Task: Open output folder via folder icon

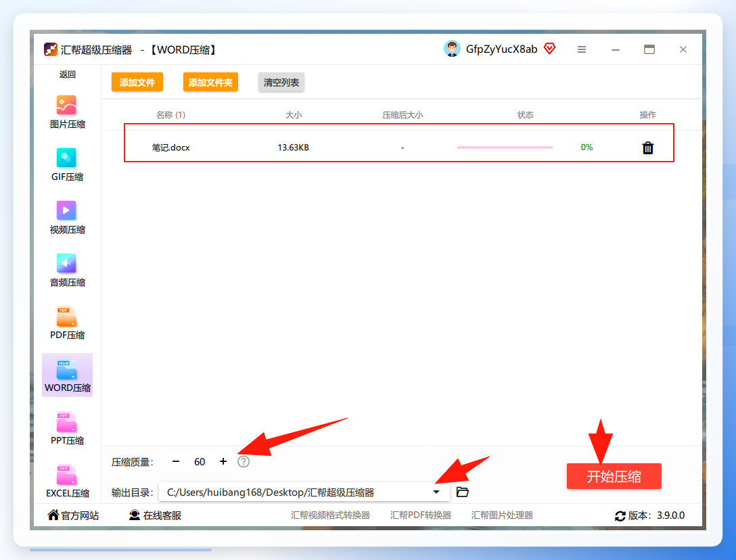Action: (x=462, y=492)
